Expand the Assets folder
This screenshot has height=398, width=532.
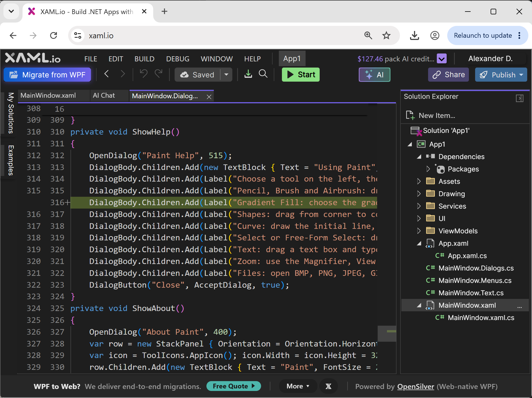[x=419, y=181]
